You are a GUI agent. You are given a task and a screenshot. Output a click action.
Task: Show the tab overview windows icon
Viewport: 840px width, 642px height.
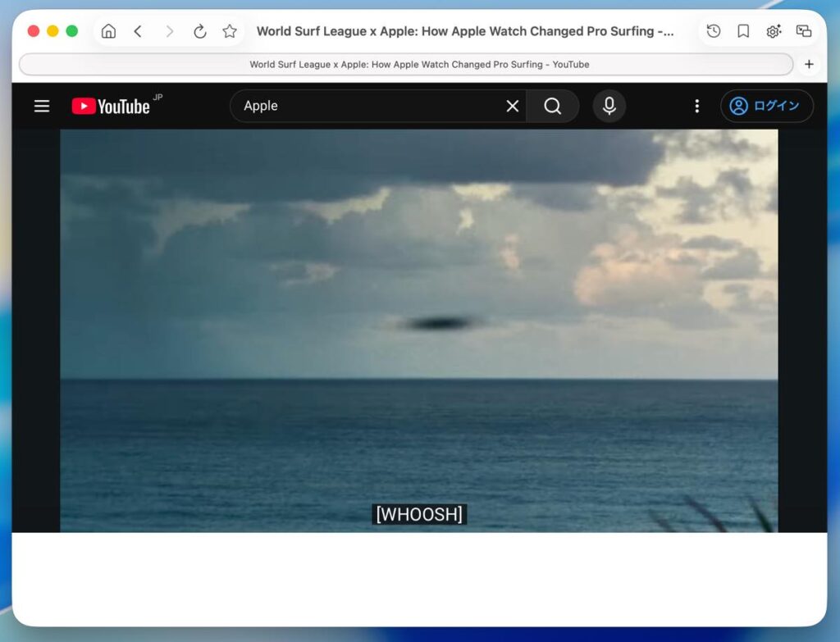coord(804,31)
